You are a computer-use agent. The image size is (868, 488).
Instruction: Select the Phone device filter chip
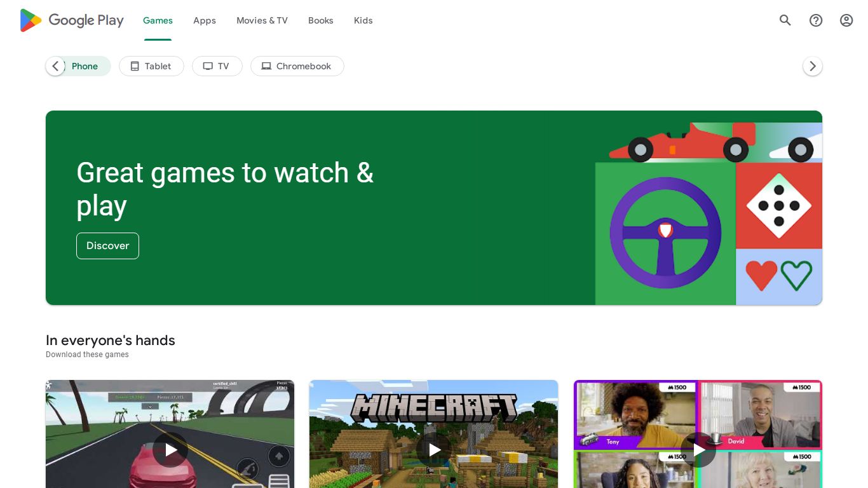click(x=85, y=66)
